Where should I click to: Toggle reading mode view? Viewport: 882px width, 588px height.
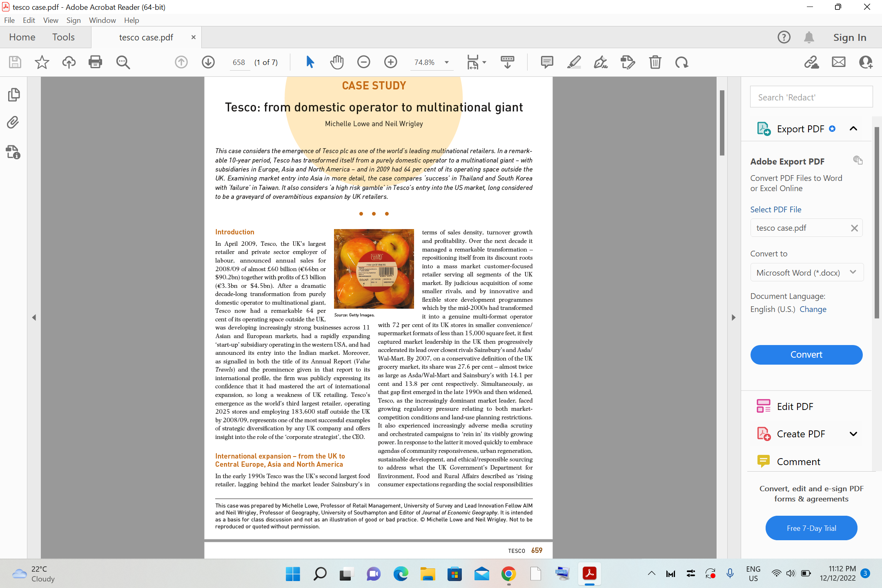pos(507,62)
